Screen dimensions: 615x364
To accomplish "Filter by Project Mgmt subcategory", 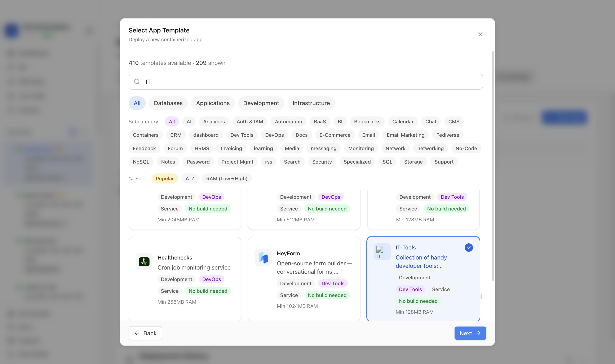I will (x=237, y=162).
